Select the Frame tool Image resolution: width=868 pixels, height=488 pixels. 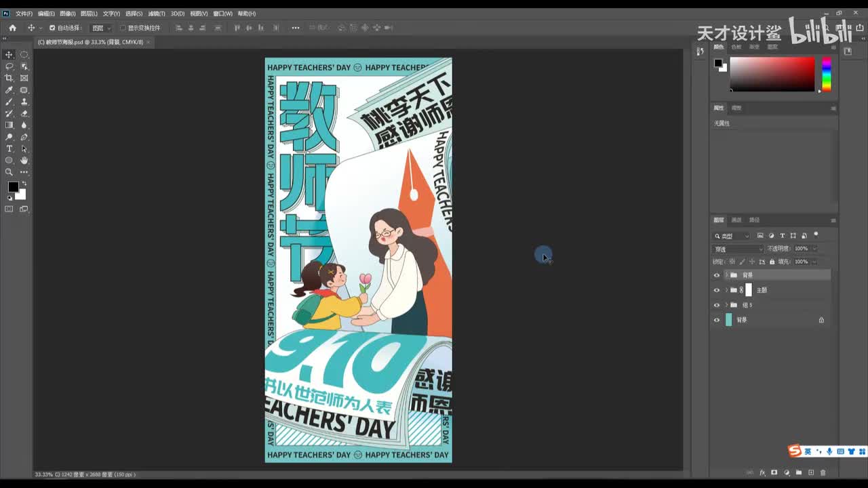click(x=24, y=78)
